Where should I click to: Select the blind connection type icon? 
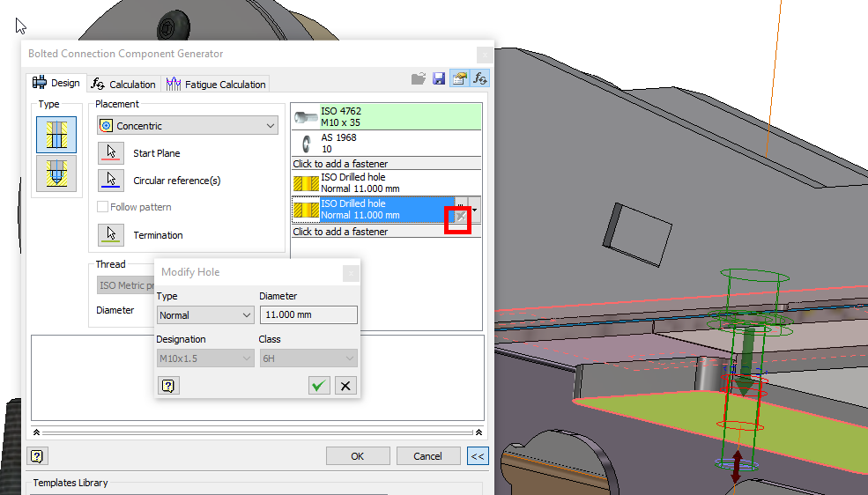pos(56,174)
